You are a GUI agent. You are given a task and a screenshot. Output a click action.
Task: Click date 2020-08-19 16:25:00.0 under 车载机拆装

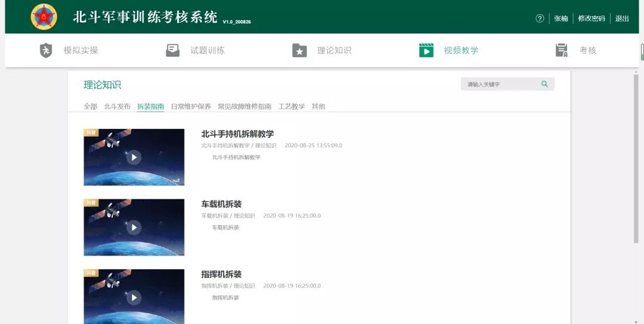click(292, 216)
